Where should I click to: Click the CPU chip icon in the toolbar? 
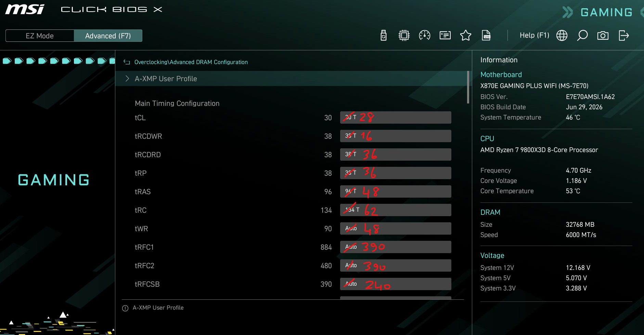[x=404, y=35]
